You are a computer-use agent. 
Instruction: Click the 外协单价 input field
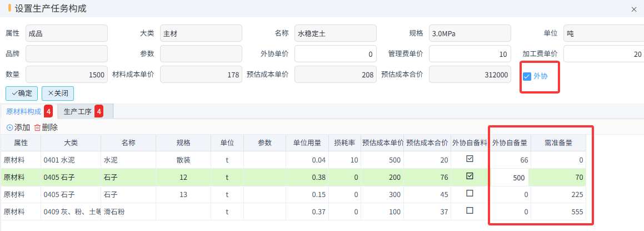click(335, 54)
